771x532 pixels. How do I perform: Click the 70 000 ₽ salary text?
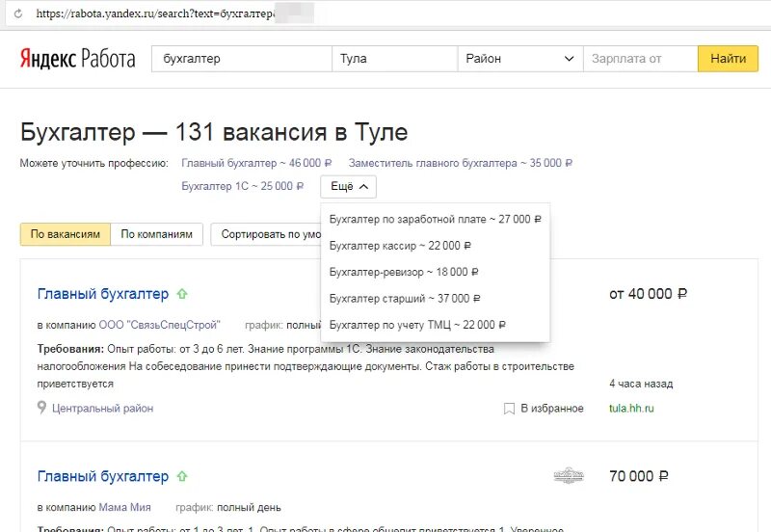[639, 476]
